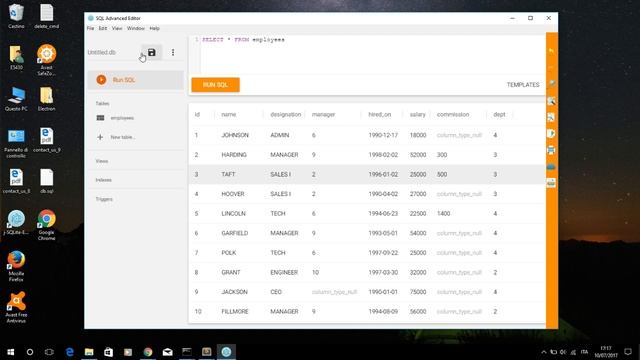Open the Mail app from the taskbar
The height and width of the screenshot is (360, 640).
coord(167,352)
